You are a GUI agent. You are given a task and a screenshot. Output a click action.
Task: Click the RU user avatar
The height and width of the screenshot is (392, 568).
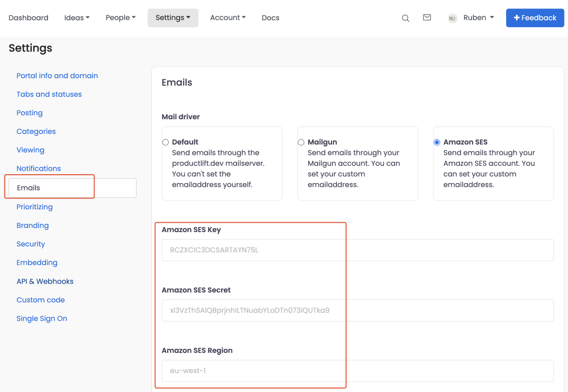tap(452, 18)
